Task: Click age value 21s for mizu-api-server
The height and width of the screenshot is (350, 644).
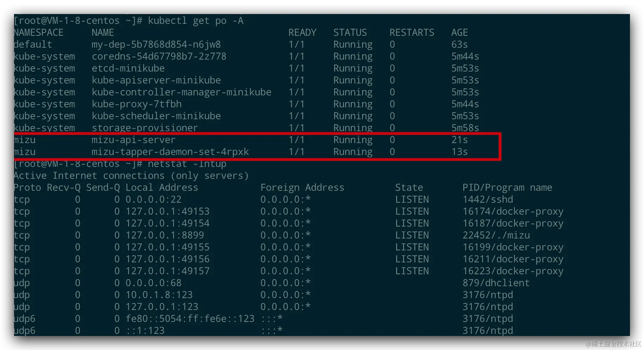Action: point(460,140)
